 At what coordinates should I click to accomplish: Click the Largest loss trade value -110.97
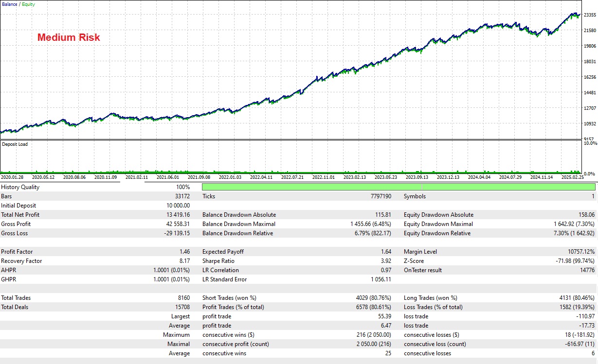pyautogui.click(x=584, y=316)
